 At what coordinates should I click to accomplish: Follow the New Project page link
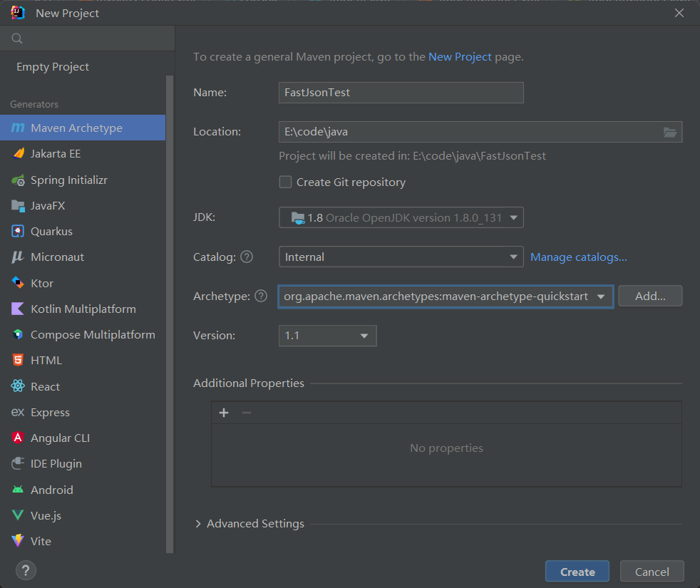click(460, 57)
